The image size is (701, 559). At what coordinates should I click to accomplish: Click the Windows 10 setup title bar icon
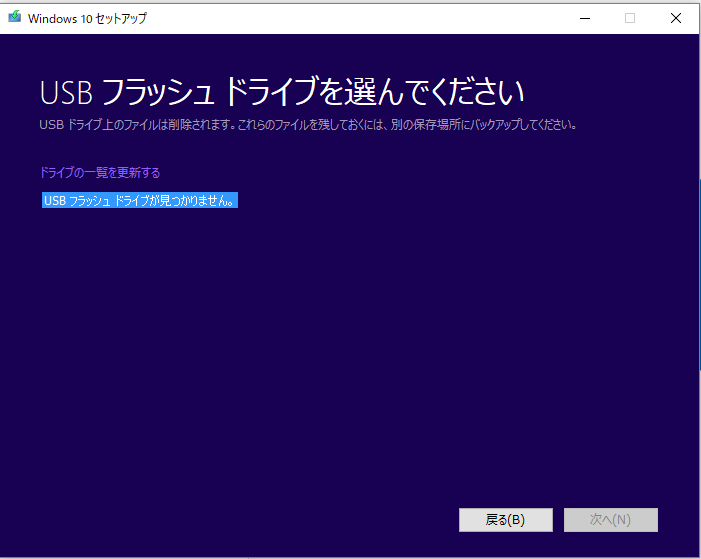click(15, 17)
